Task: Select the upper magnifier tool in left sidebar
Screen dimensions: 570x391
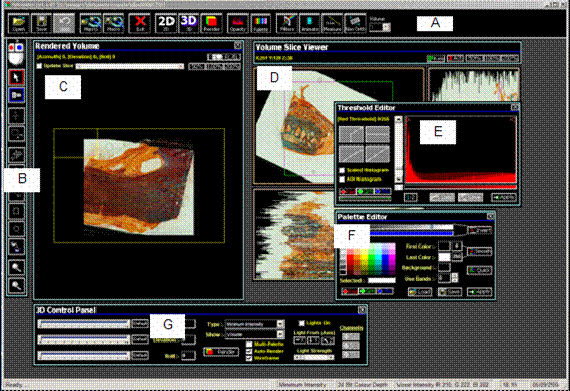Action: tap(16, 267)
